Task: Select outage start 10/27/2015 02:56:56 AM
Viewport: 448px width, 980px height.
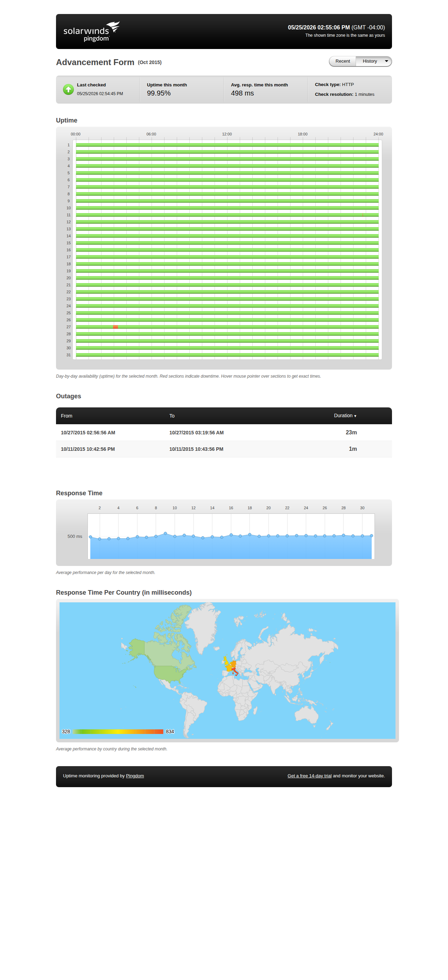Action: point(88,433)
